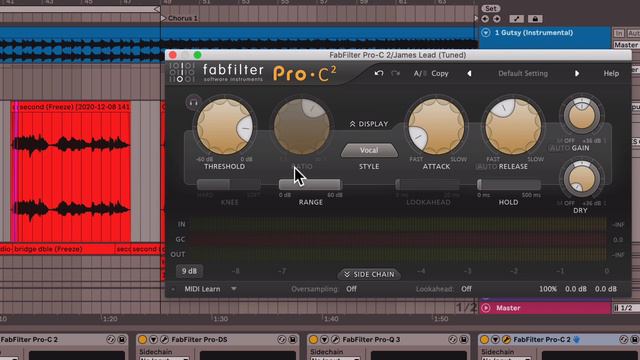Click the Knee slider
The width and height of the screenshot is (640, 360).
pyautogui.click(x=229, y=184)
